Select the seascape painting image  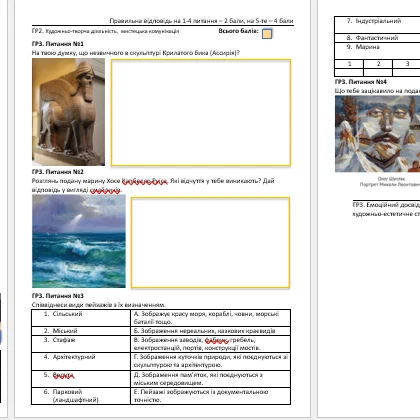coord(79,241)
